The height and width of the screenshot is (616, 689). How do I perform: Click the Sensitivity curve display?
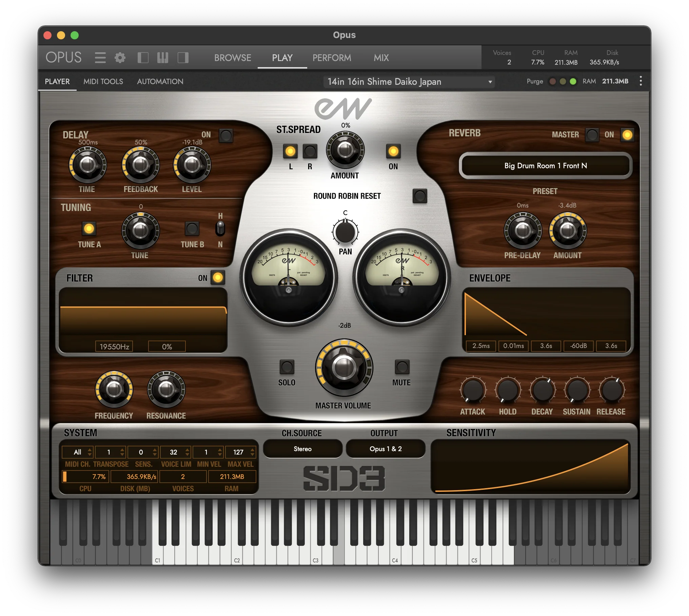(x=531, y=466)
